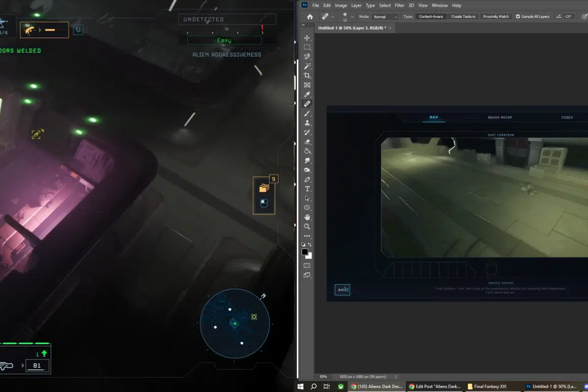Select the Path Selection tool

307,198
